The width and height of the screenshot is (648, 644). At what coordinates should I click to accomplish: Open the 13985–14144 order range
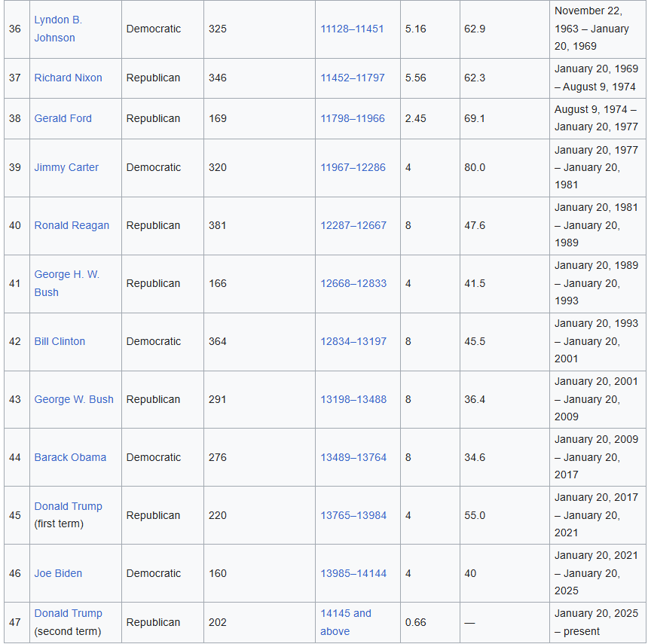tap(353, 573)
